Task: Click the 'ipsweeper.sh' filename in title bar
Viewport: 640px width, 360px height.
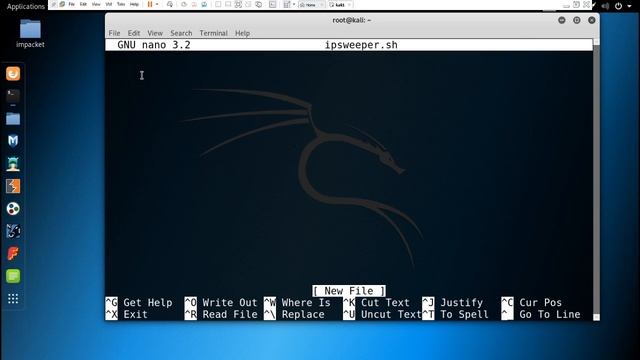Action: pyautogui.click(x=361, y=45)
